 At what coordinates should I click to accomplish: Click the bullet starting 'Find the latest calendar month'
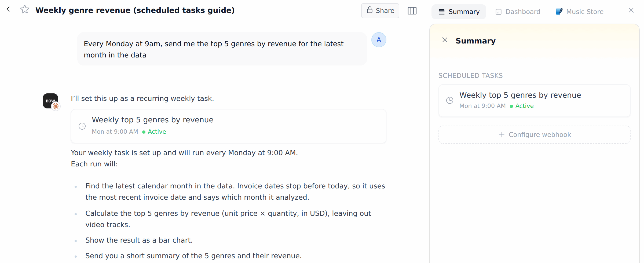click(x=235, y=192)
